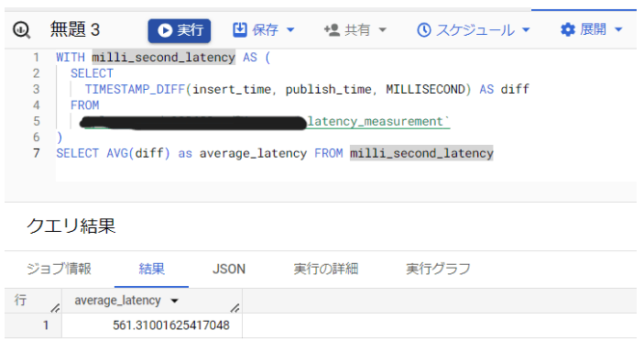Switch to the 実行グラフ tab
644x341 pixels.
pos(438,269)
